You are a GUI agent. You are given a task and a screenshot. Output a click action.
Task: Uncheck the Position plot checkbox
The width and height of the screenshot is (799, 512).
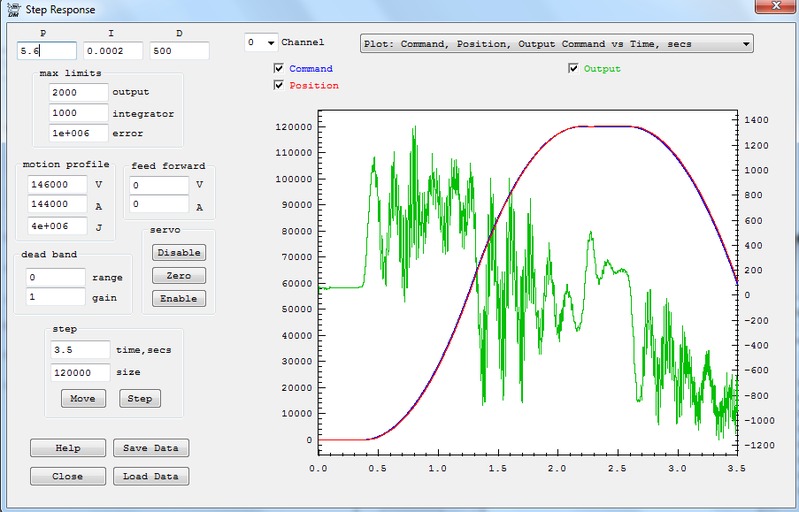pos(279,86)
